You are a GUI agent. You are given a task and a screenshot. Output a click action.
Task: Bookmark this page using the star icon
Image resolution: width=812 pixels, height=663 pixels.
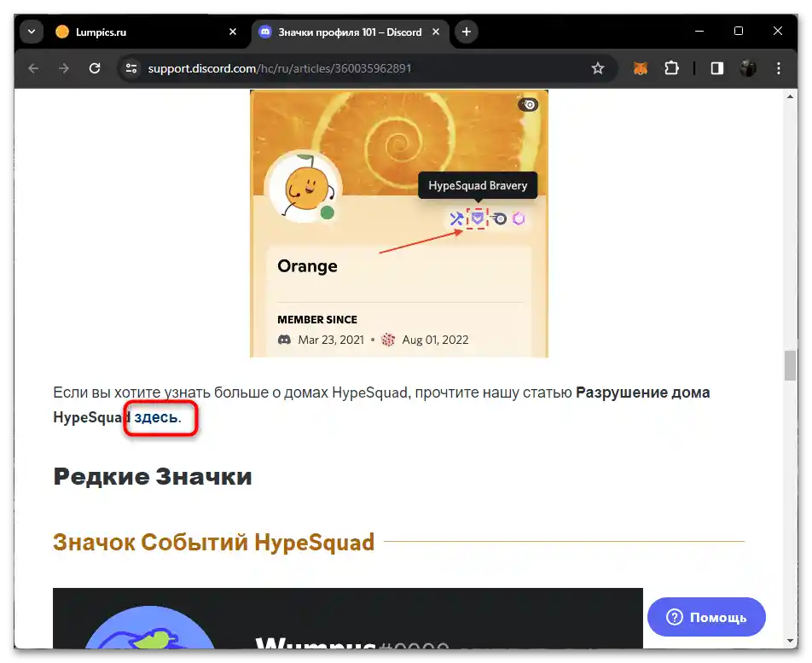pos(598,67)
